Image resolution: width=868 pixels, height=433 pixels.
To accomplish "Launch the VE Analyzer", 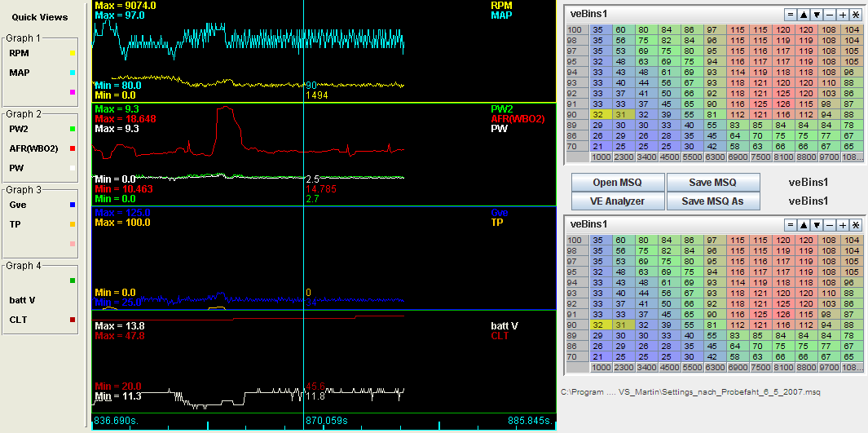I will pyautogui.click(x=617, y=201).
